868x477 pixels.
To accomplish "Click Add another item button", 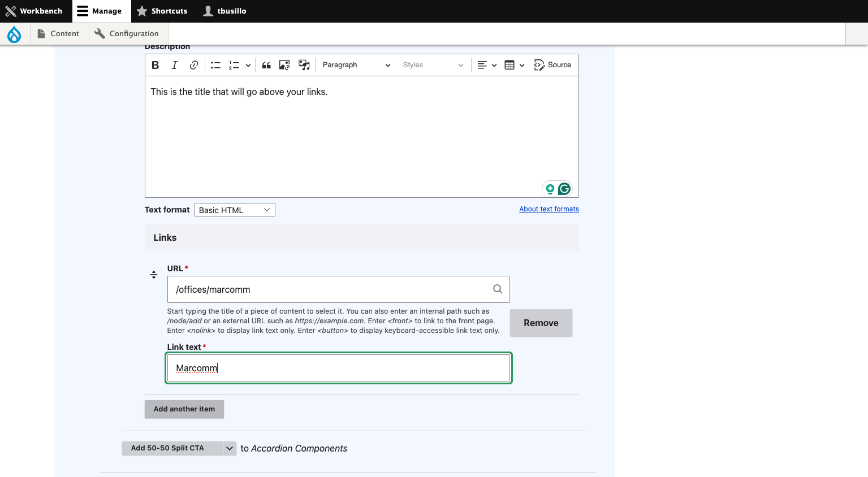I will (x=184, y=409).
